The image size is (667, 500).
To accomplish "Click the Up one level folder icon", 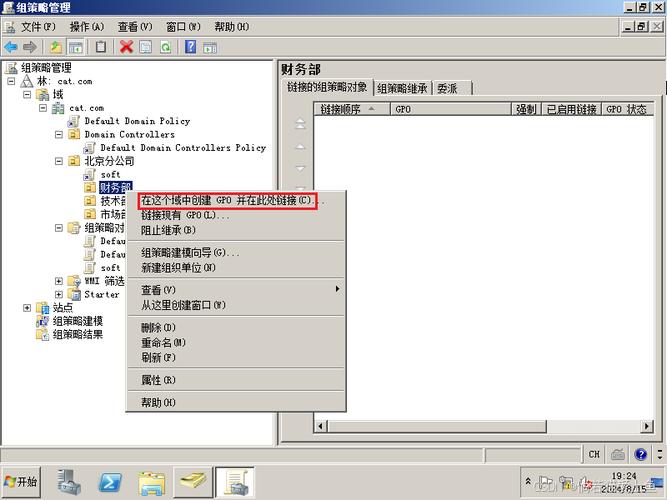I will coord(56,47).
